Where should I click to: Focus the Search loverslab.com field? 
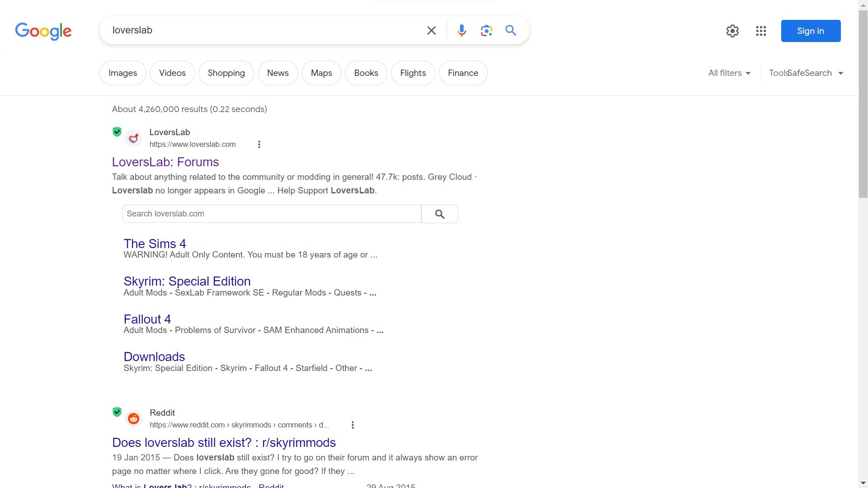point(271,214)
